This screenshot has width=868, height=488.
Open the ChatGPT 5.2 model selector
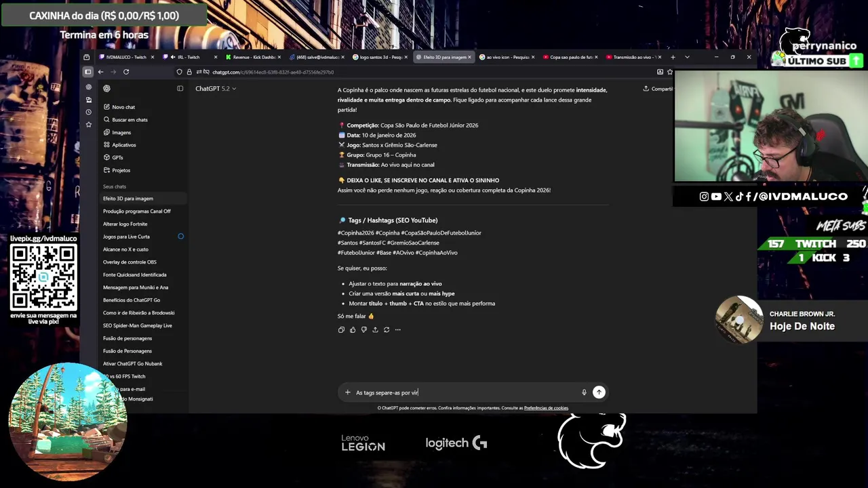pos(216,89)
